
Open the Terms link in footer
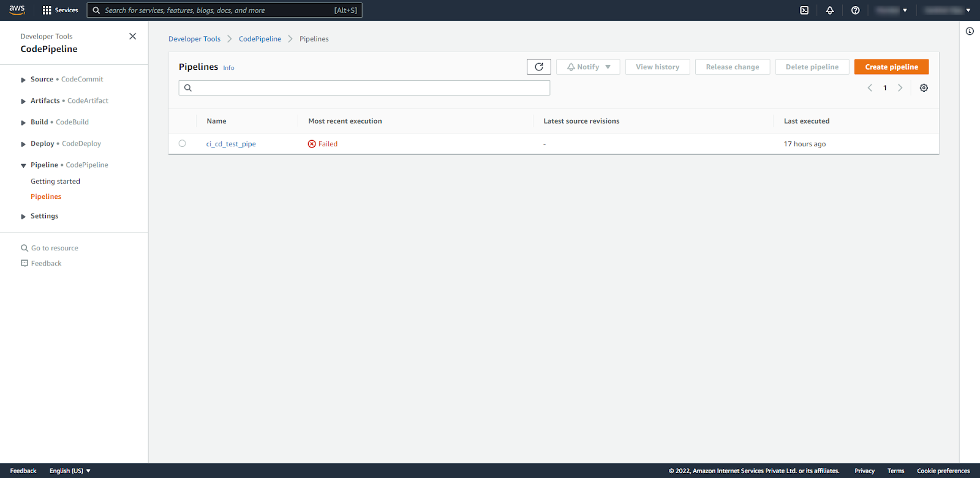click(x=895, y=471)
